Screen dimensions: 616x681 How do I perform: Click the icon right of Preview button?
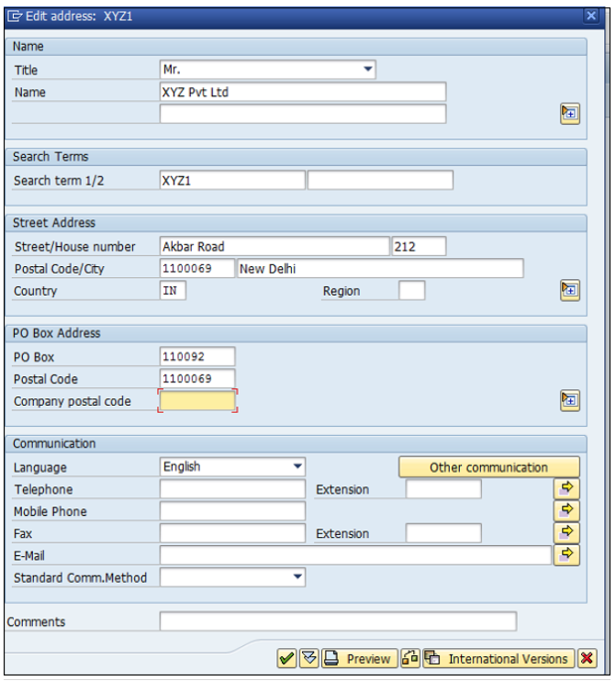click(x=410, y=658)
